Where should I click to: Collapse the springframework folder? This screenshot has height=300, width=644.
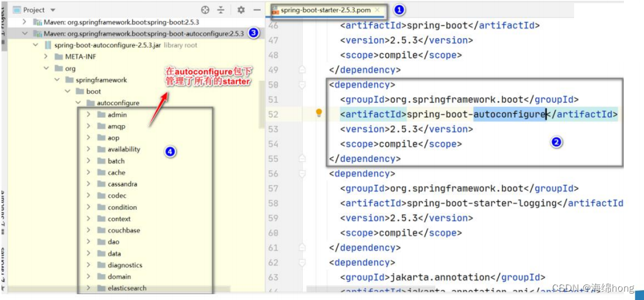[57, 80]
